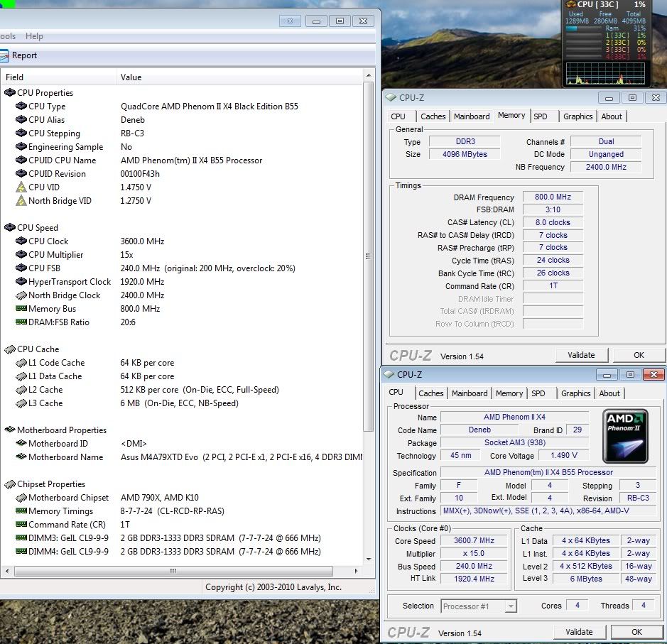Switch to Caches tab in Memory CPU-Z window
The image size is (667, 644).
coord(433,116)
